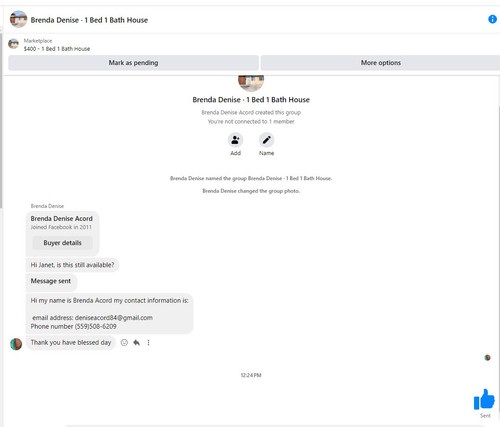Image resolution: width=500 pixels, height=427 pixels.
Task: Open More options for the listing
Action: [x=380, y=63]
